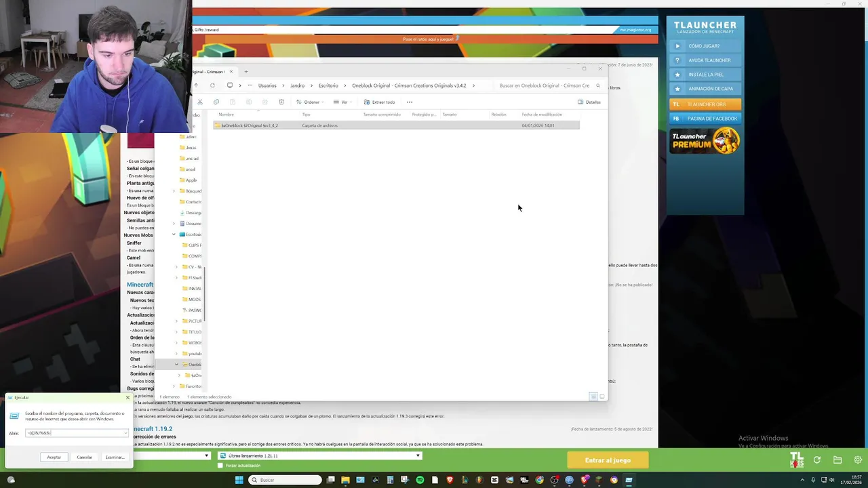Open more options ellipsis in Explorer toolbar
Image resolution: width=868 pixels, height=488 pixels.
(409, 102)
